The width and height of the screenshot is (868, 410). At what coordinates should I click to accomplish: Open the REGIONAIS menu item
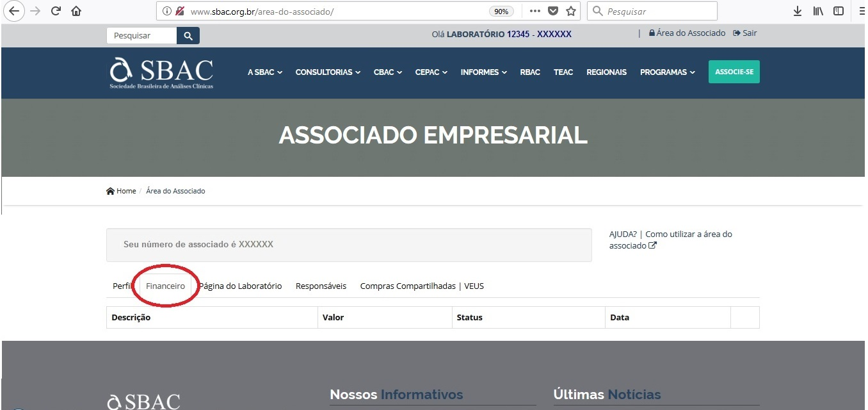[x=606, y=72]
